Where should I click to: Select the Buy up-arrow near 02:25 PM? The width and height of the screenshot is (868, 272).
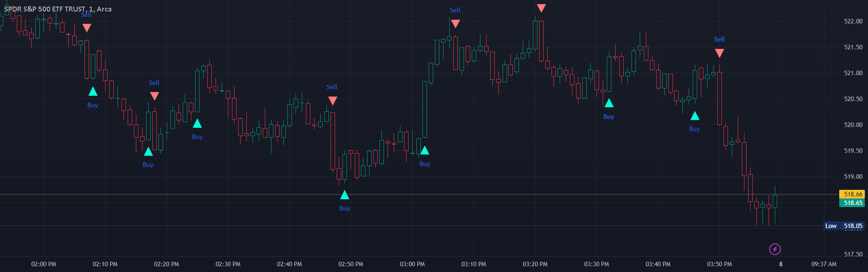pyautogui.click(x=197, y=123)
